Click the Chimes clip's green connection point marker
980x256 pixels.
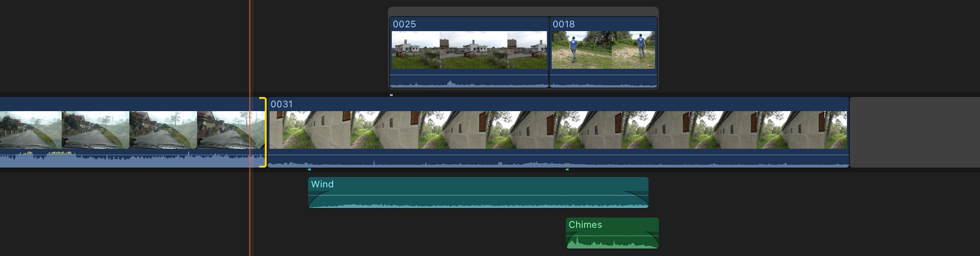[x=567, y=170]
